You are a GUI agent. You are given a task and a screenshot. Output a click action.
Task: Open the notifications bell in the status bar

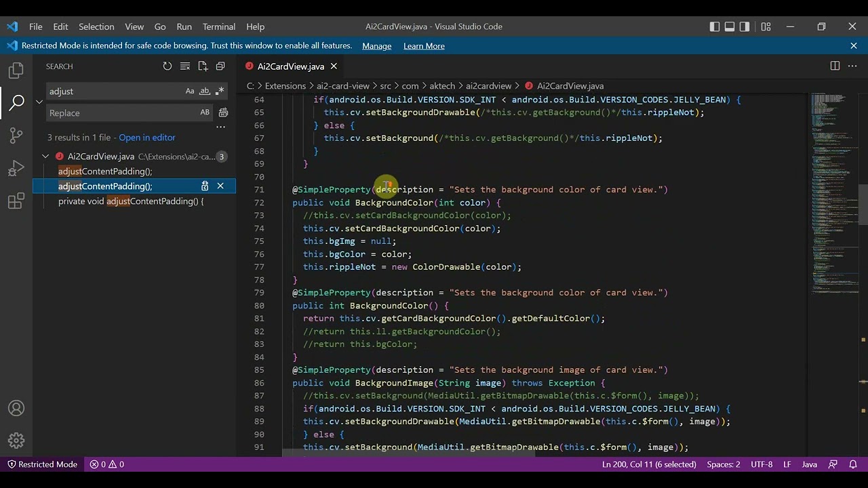[852, 464]
